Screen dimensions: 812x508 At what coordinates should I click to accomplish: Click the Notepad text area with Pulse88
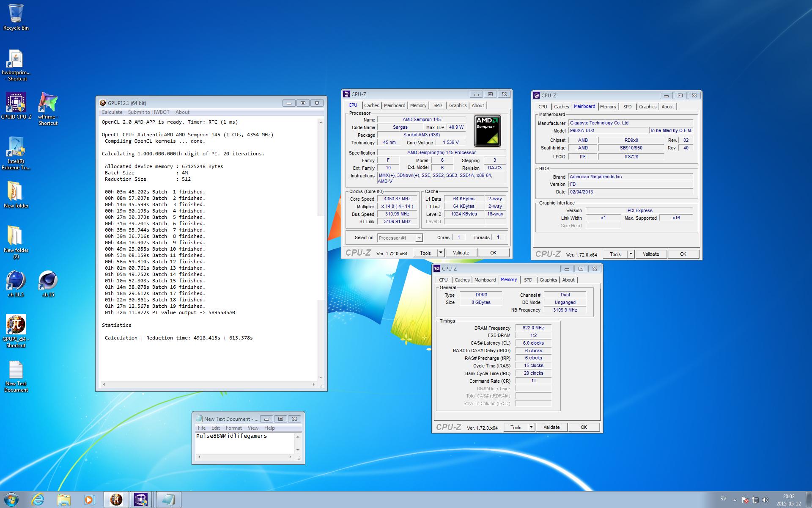245,443
